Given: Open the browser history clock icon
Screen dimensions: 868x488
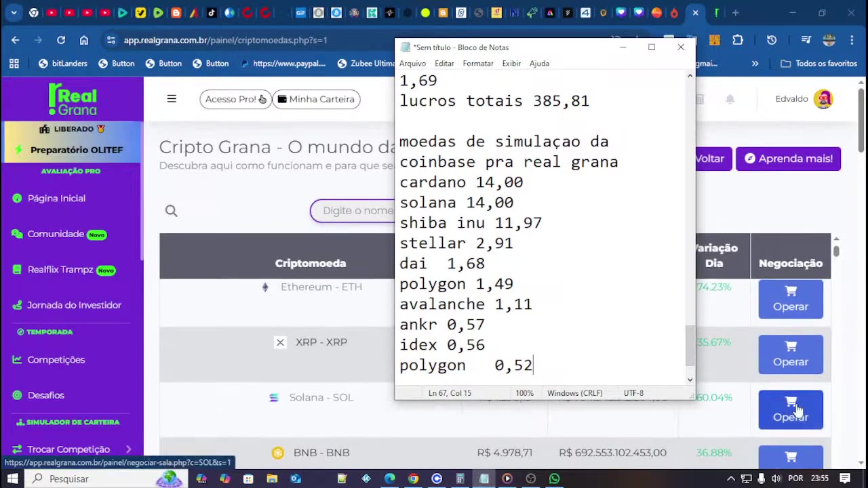Looking at the screenshot, I should click(x=772, y=40).
